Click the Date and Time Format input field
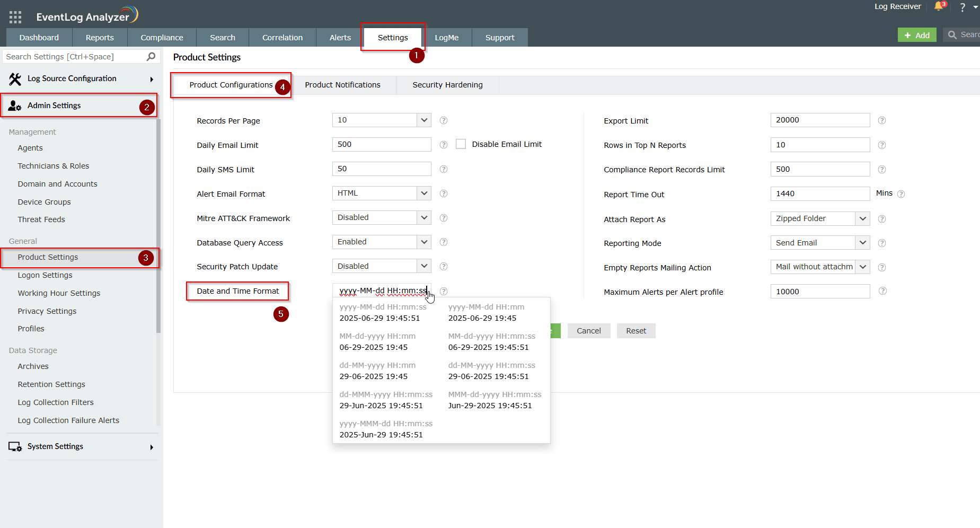This screenshot has width=980, height=528. pyautogui.click(x=382, y=291)
